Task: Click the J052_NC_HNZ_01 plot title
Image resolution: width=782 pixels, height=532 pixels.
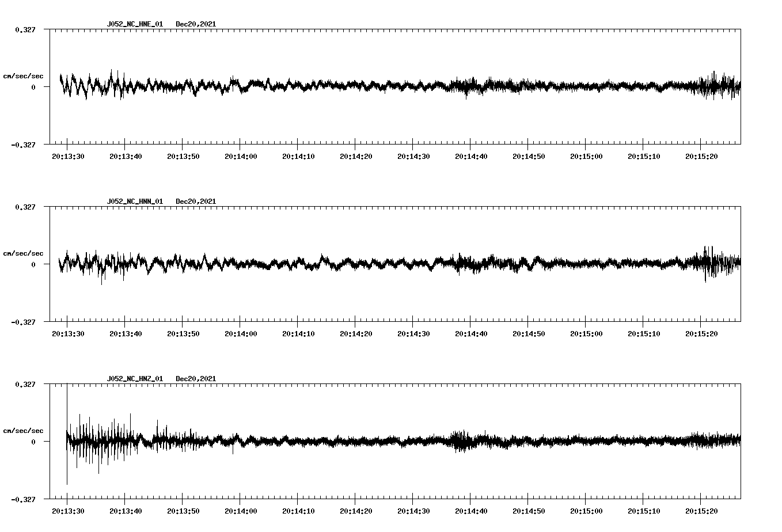Action: point(135,379)
